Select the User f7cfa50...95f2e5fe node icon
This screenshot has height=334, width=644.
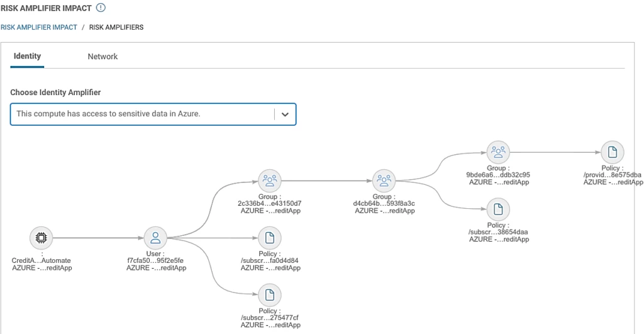tap(155, 238)
